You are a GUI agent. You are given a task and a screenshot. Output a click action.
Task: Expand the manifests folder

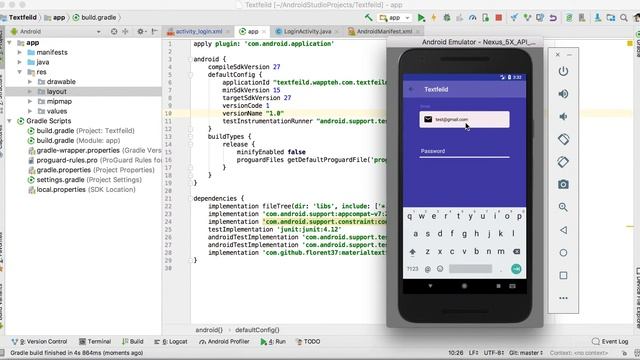pyautogui.click(x=20, y=52)
